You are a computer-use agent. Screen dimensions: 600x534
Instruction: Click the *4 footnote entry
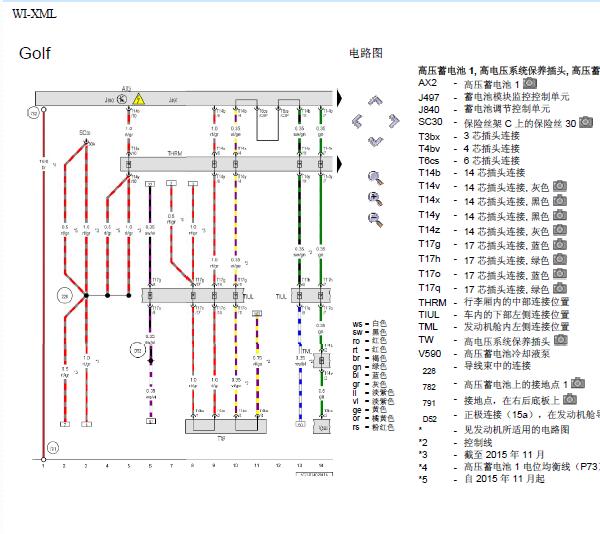(x=509, y=467)
